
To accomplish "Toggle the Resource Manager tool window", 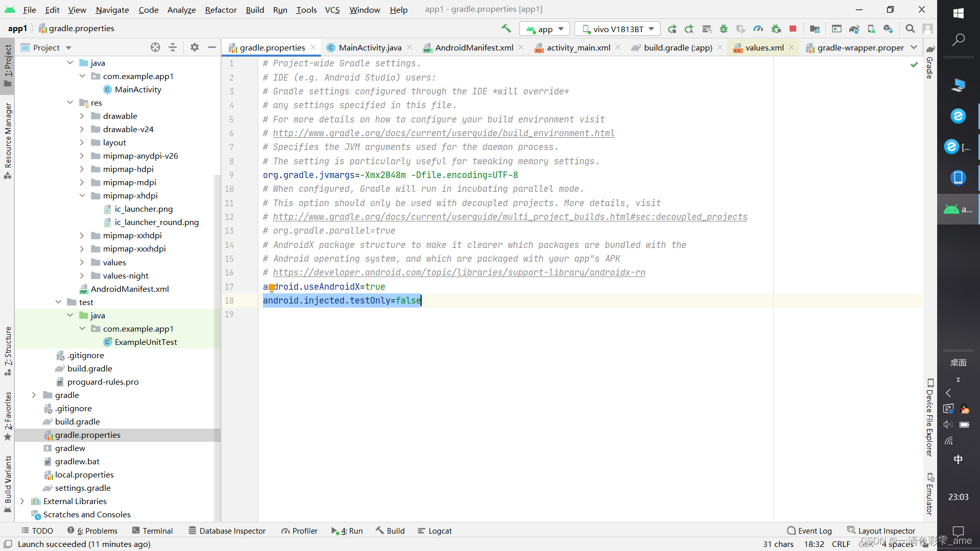I will coord(8,139).
